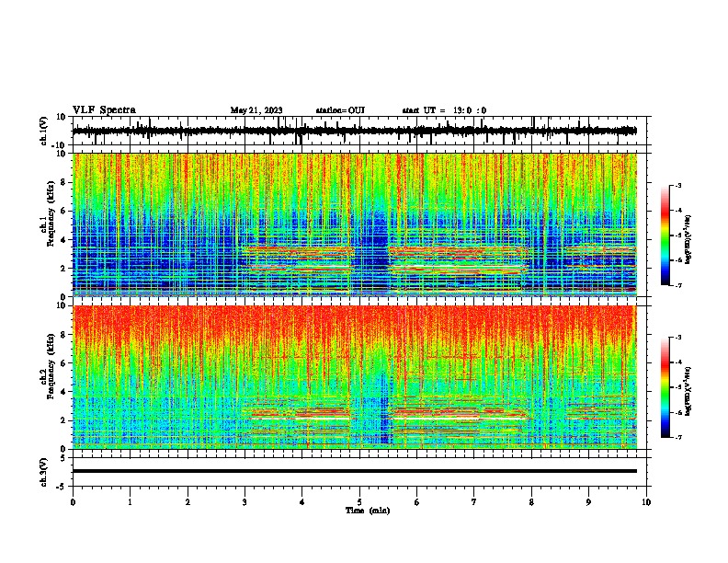728x563 pixels.
Task: Click the "ch.1(V)" waveform axis label
Action: 44,131
